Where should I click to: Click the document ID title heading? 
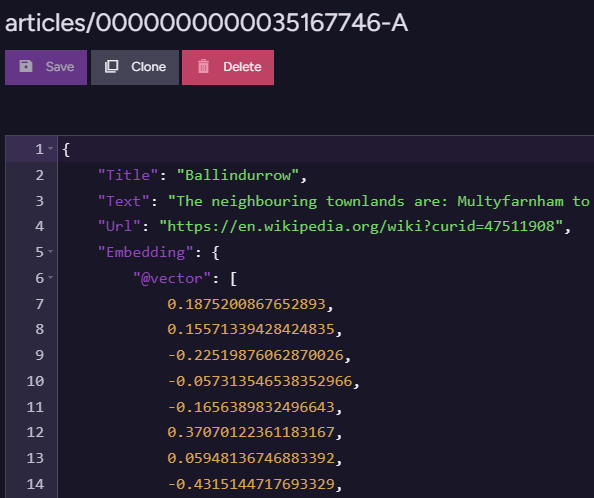pos(206,23)
